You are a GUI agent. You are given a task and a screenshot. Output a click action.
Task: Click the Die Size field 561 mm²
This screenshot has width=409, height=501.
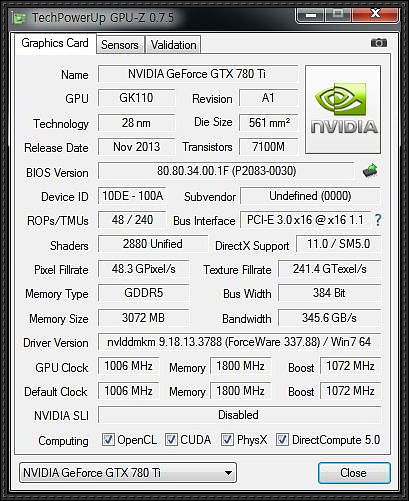point(268,123)
